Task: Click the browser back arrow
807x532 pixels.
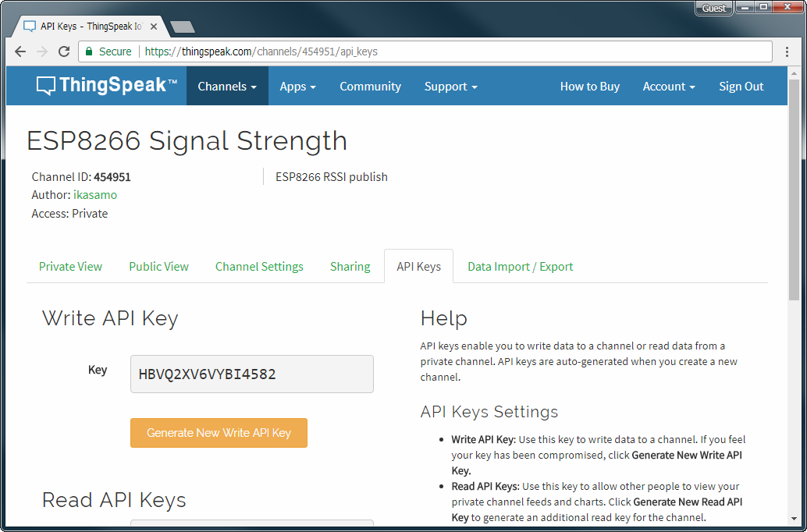Action: pos(20,51)
